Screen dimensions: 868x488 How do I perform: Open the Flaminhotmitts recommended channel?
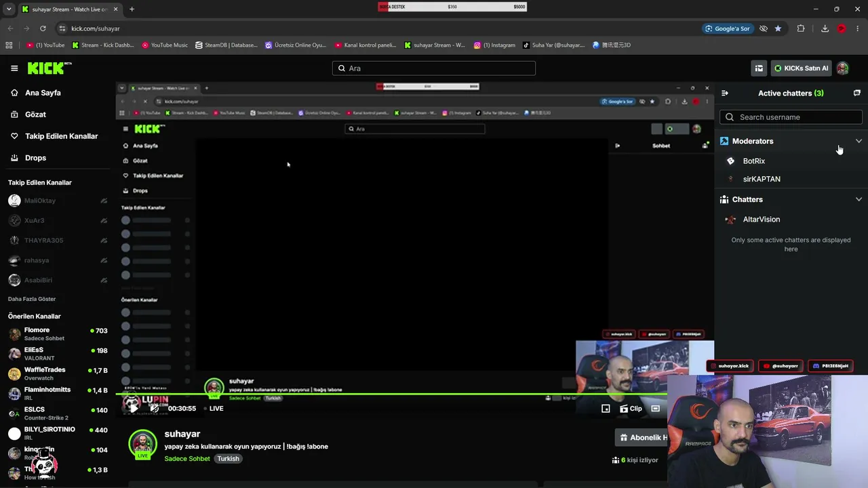point(58,394)
